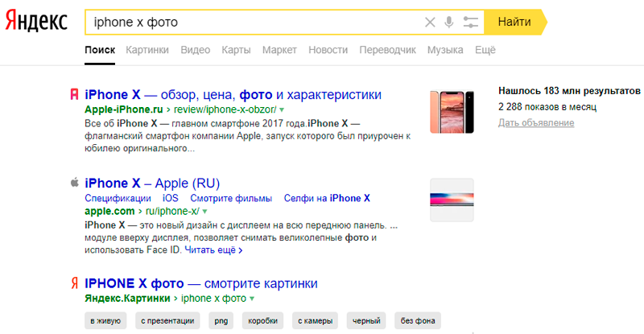Select the png filter chip
The width and height of the screenshot is (644, 334).
(x=221, y=321)
